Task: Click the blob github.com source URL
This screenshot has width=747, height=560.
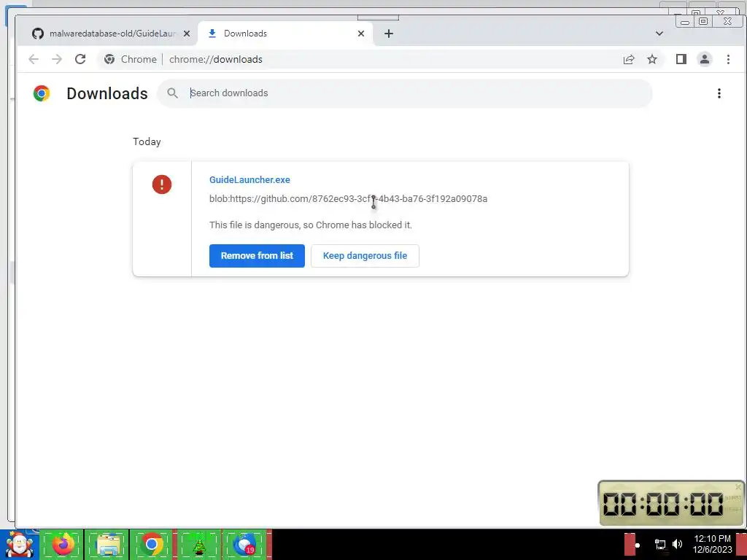Action: click(x=348, y=199)
